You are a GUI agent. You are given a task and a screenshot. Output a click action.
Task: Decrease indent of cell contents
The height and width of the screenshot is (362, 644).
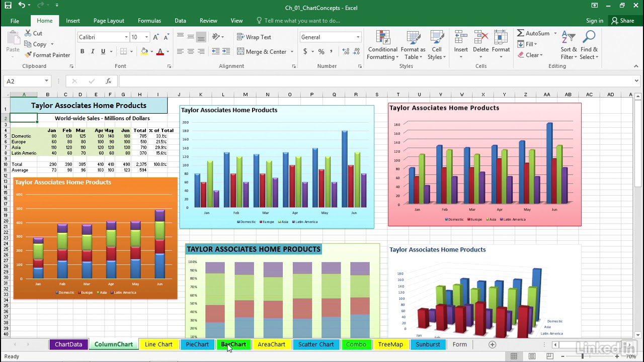point(215,51)
